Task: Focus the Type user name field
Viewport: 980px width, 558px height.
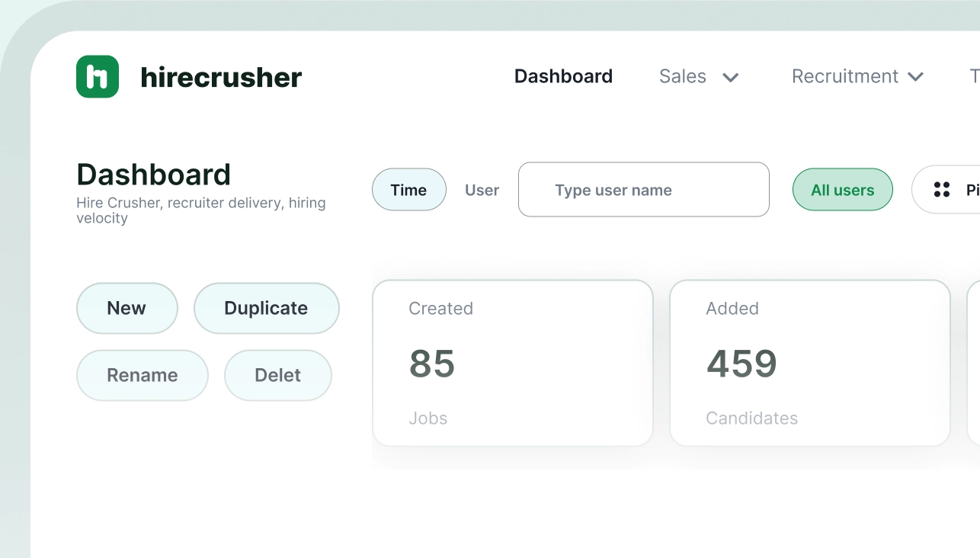Action: (643, 190)
